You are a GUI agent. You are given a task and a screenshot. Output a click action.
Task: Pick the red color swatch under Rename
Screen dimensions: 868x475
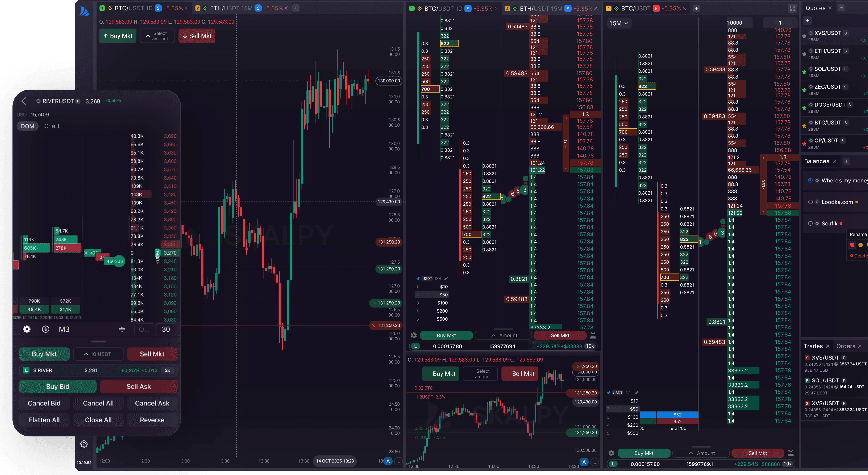click(x=852, y=245)
